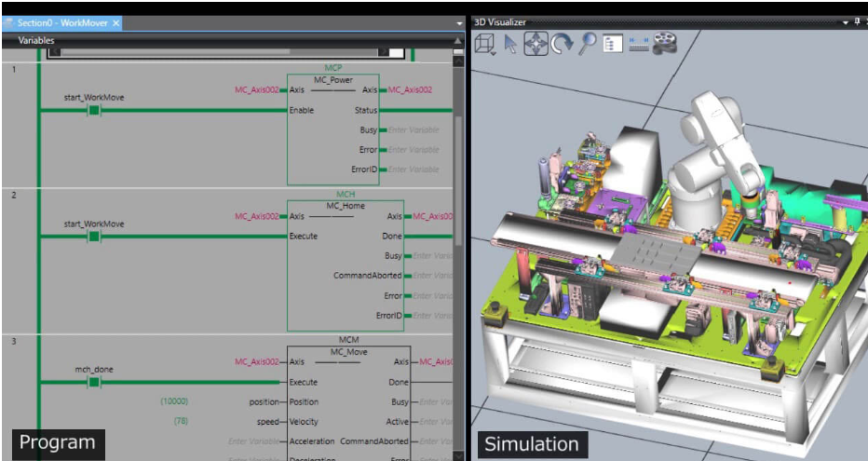
Task: Select rung number 3
Action: 14,342
